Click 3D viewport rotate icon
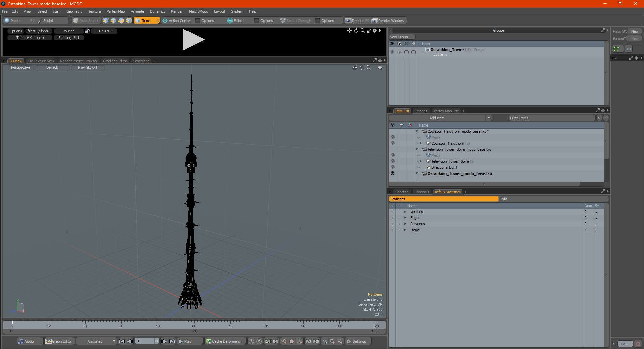 [x=361, y=68]
